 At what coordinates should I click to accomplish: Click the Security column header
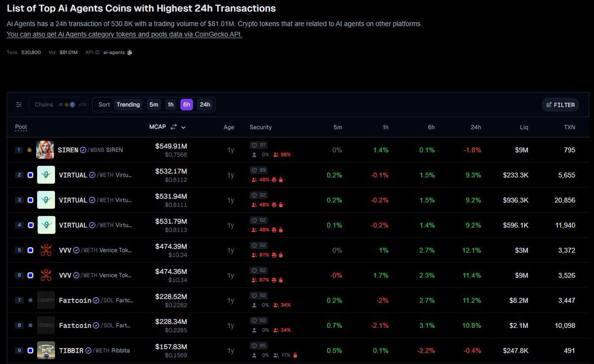point(261,127)
